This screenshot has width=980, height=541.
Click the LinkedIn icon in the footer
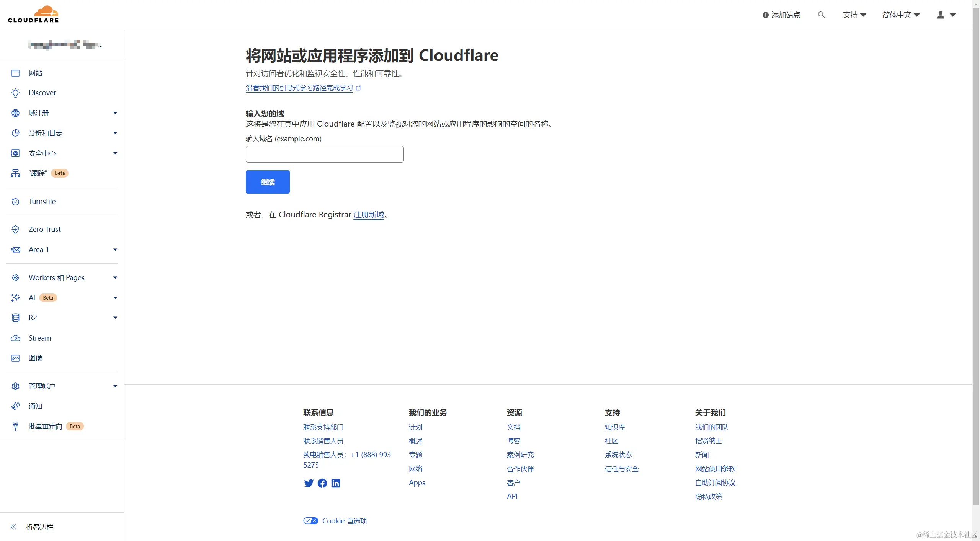pos(335,483)
